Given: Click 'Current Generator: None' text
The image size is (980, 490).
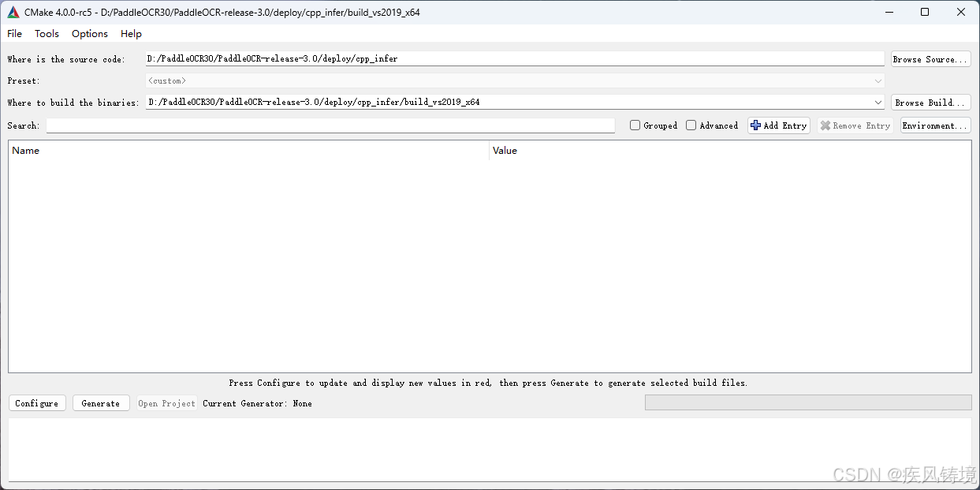Looking at the screenshot, I should pos(257,403).
